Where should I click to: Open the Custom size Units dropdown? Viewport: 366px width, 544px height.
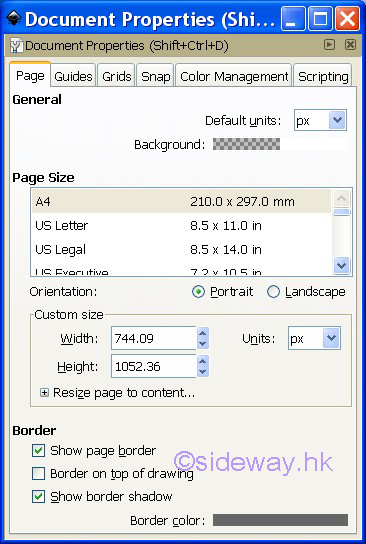(314, 338)
